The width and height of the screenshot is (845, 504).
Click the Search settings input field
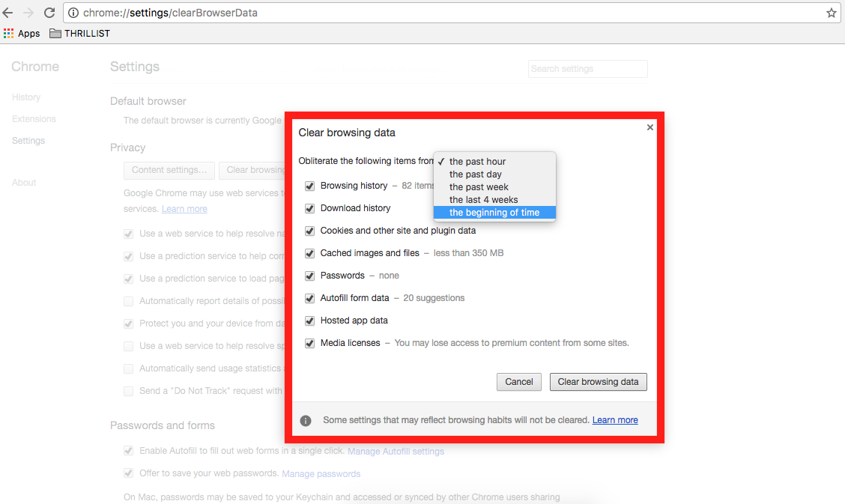[587, 68]
